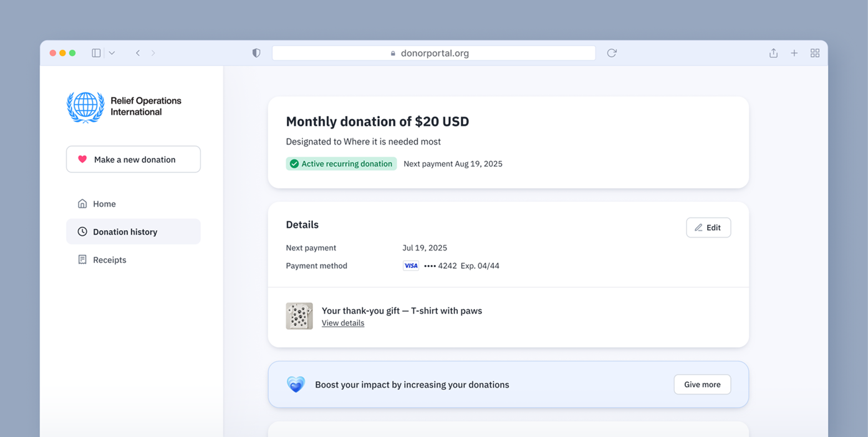
Task: Click the donorportal.org address bar
Action: (x=433, y=53)
